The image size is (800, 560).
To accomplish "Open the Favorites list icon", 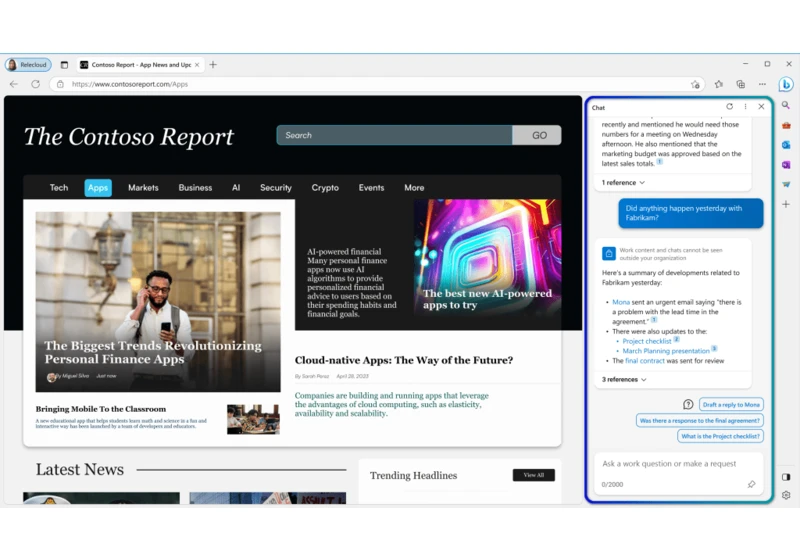I will coord(718,84).
